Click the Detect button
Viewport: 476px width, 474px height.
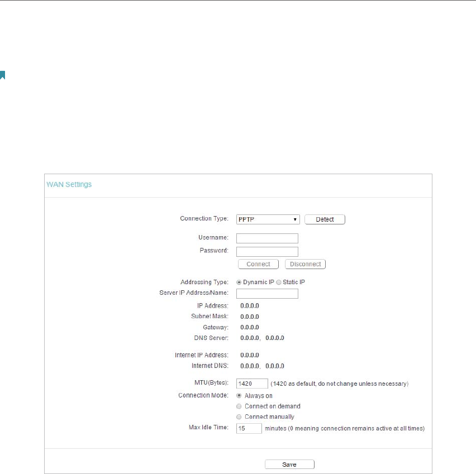[325, 219]
